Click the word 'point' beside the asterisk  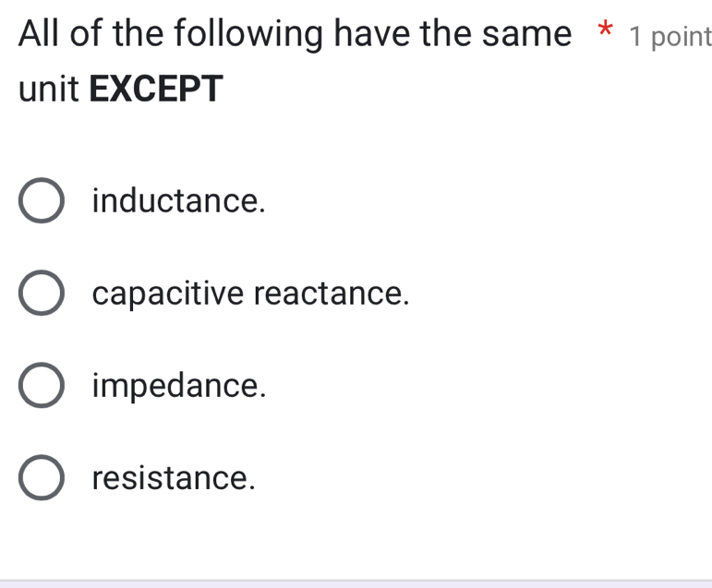pyautogui.click(x=682, y=37)
